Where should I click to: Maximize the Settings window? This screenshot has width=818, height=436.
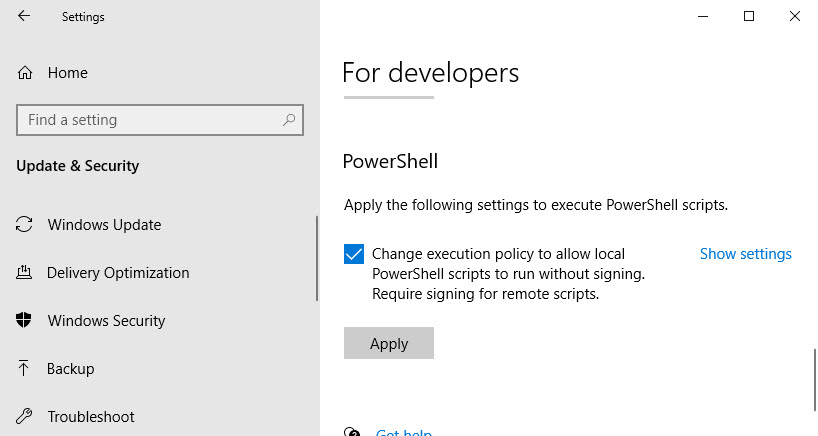click(749, 16)
